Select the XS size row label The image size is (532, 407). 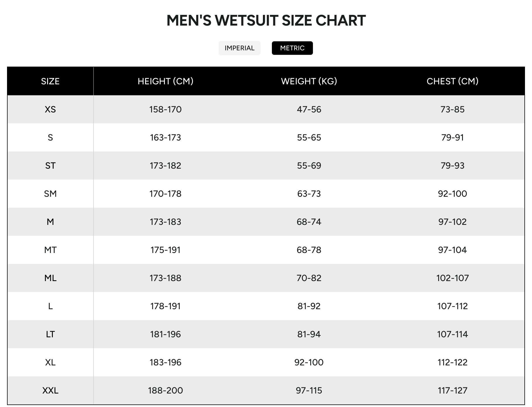50,109
